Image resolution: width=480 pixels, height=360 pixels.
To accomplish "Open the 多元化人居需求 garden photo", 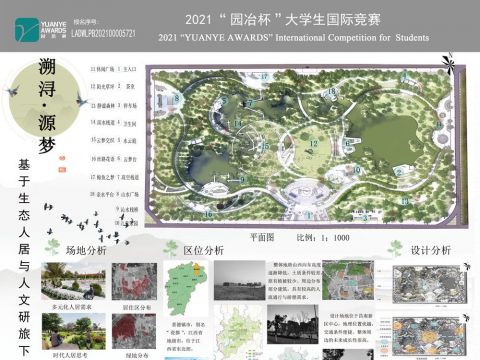I will (73, 281).
